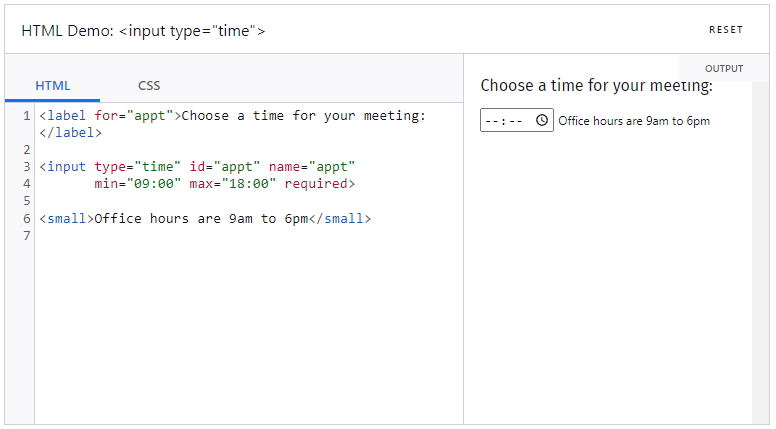Click the output panel vertical scrollbar track
The image size is (776, 429).
(x=760, y=252)
